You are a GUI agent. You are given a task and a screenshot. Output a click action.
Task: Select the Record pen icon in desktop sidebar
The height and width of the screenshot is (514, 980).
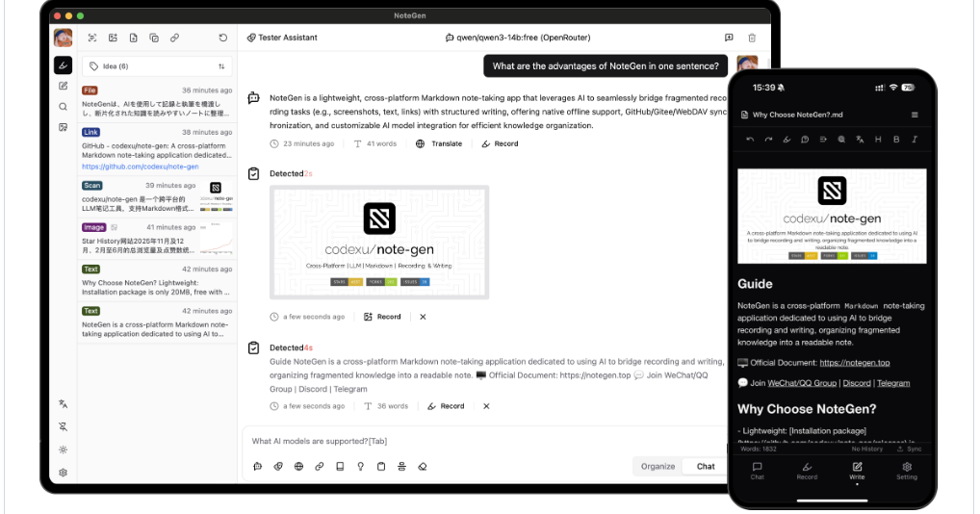point(63,64)
